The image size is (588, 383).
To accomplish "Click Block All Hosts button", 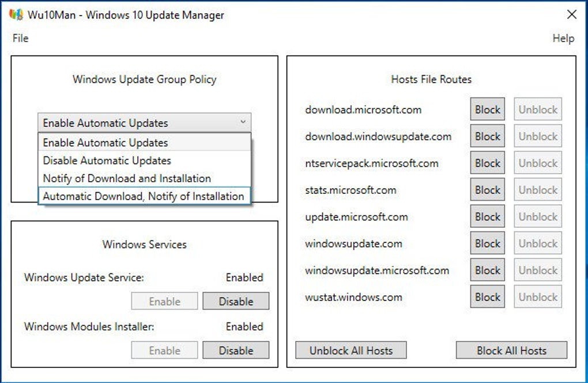I will point(511,350).
